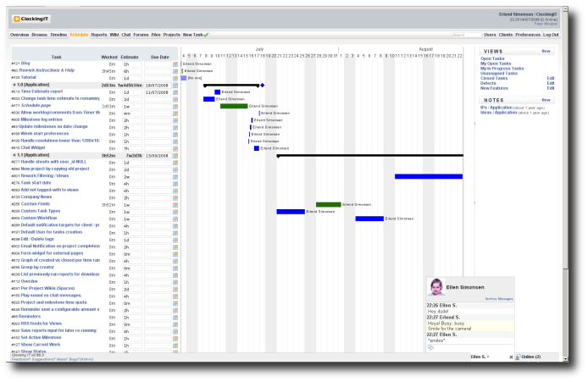
Task: Edit estimate field for Blog task
Action: (x=132, y=64)
